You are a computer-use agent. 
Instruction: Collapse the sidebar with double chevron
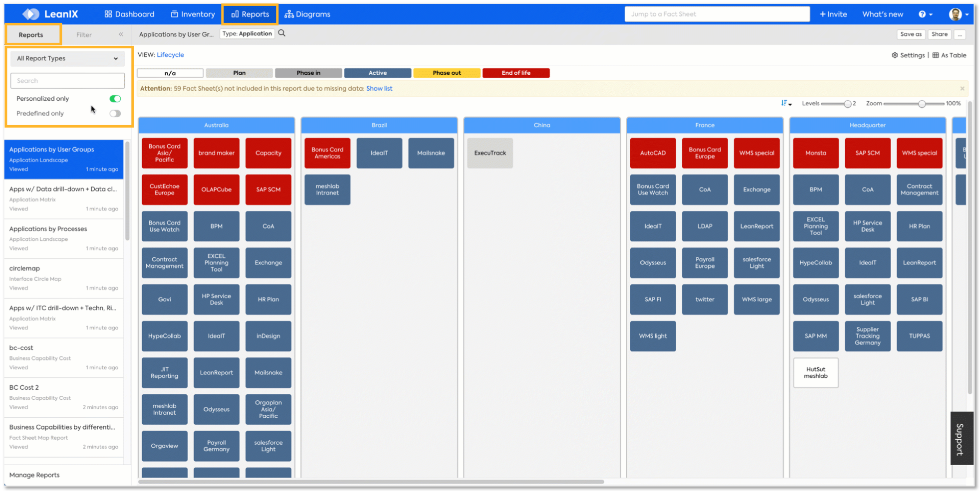(121, 34)
